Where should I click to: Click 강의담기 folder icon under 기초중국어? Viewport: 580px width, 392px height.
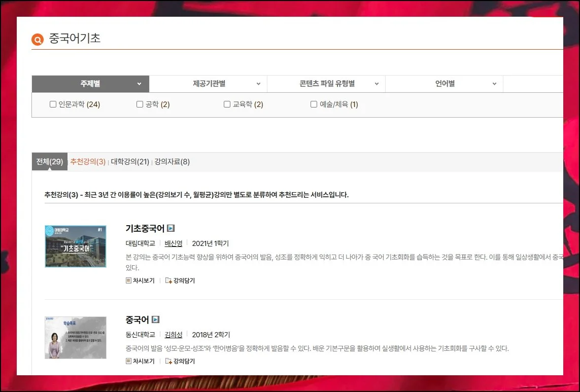168,280
